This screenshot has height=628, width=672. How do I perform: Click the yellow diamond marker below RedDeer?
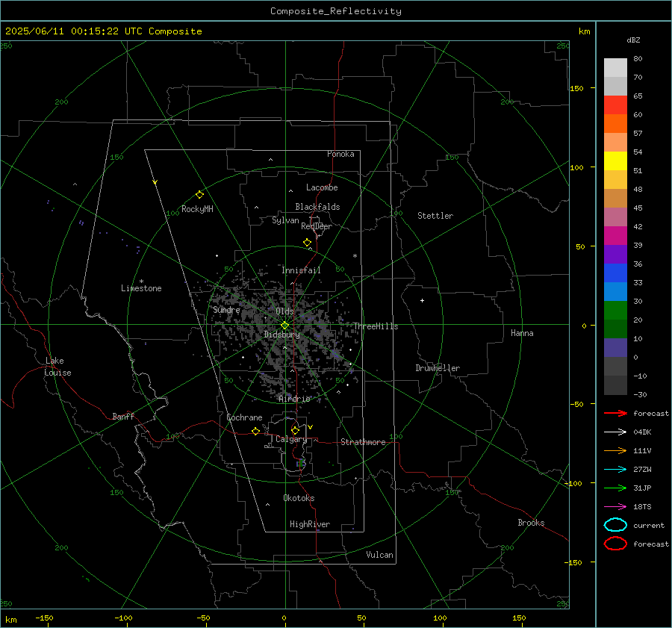tap(307, 243)
